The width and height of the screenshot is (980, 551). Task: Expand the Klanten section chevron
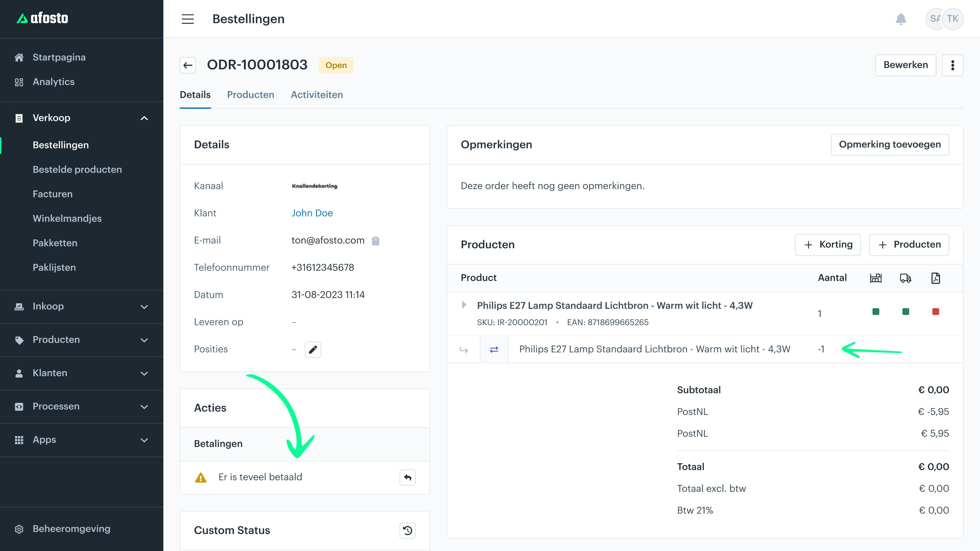[x=144, y=373]
